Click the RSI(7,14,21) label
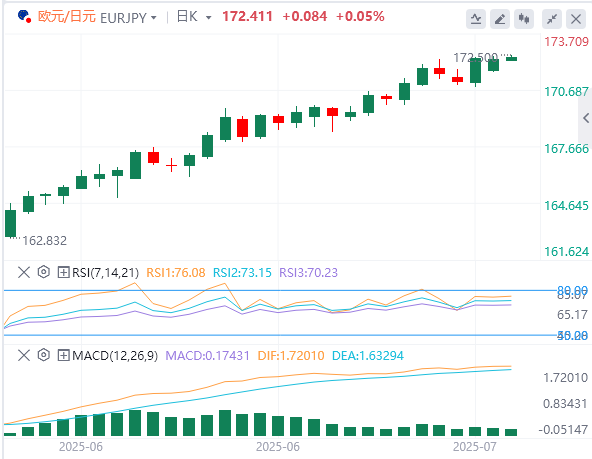This screenshot has height=459, width=592. [x=105, y=273]
